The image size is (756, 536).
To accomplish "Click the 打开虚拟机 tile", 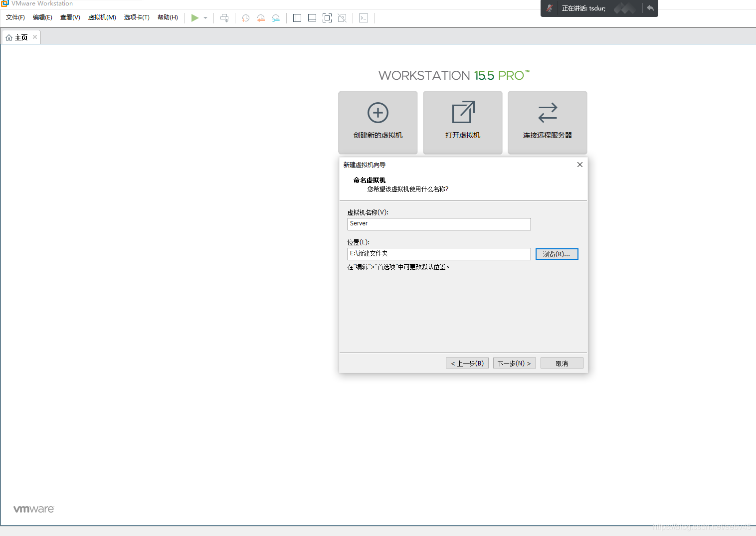I will [x=463, y=122].
